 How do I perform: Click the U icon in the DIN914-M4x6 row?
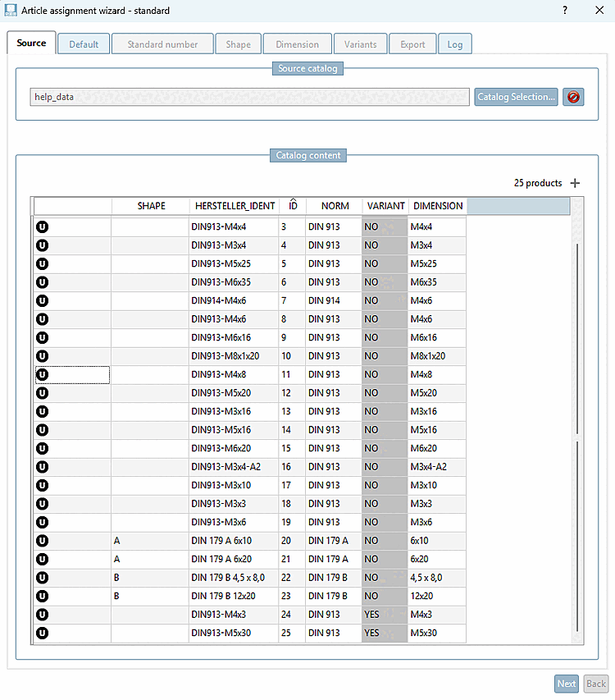point(43,300)
